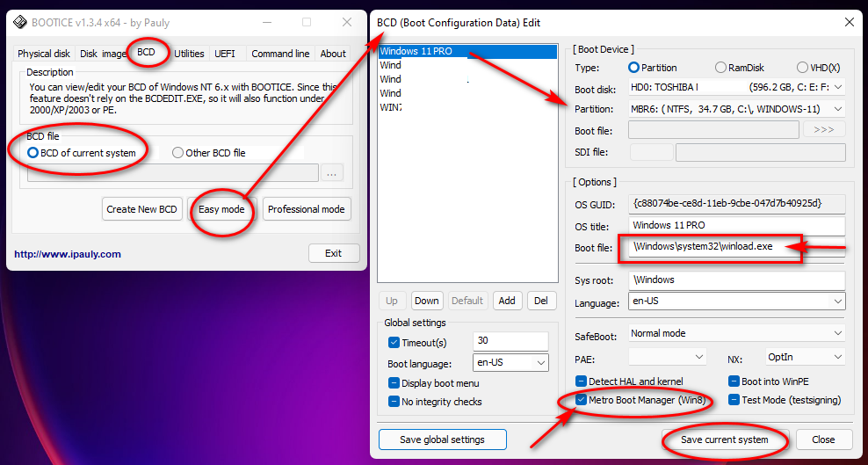This screenshot has height=465, width=868.
Task: Open the Physical disk tab
Action: click(x=44, y=54)
